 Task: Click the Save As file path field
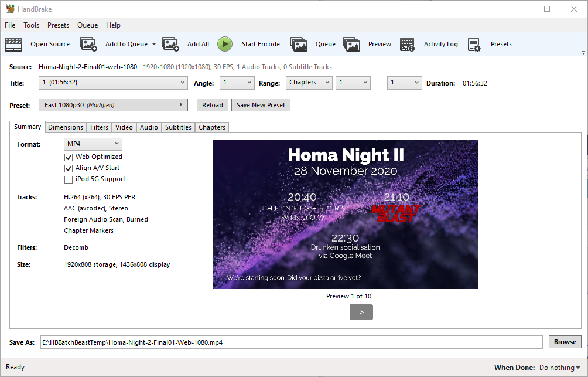291,342
